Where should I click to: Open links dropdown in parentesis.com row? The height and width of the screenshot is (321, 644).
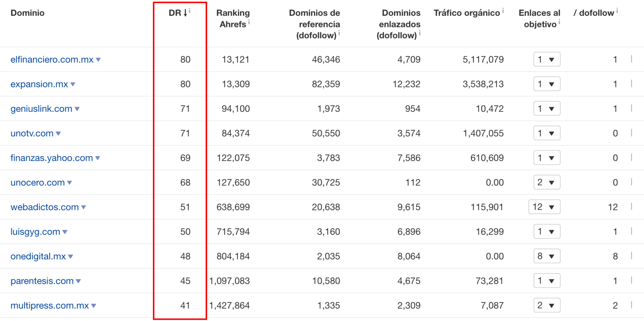point(547,281)
